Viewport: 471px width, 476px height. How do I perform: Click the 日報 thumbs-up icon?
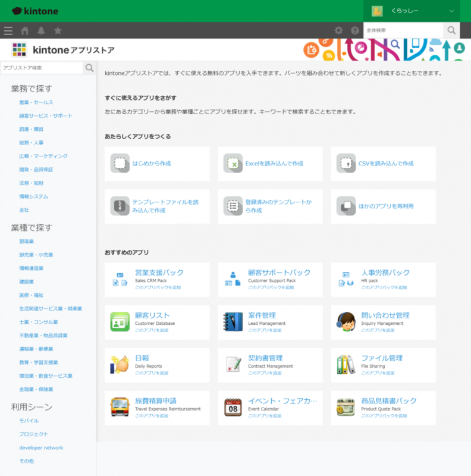coord(120,365)
